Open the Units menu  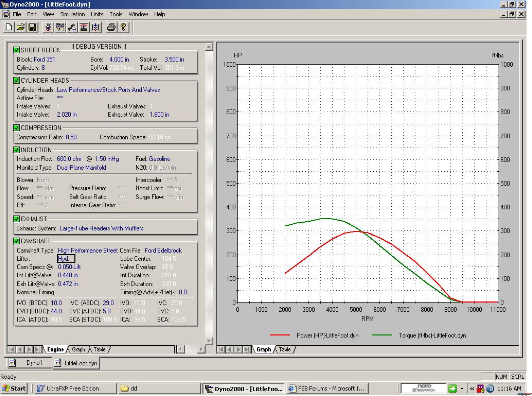(97, 14)
